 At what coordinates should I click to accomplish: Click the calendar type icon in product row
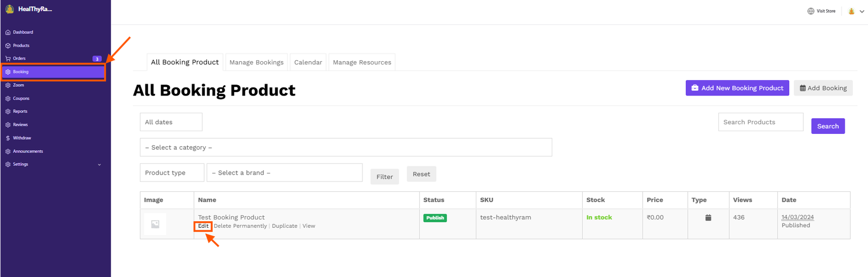click(x=708, y=217)
